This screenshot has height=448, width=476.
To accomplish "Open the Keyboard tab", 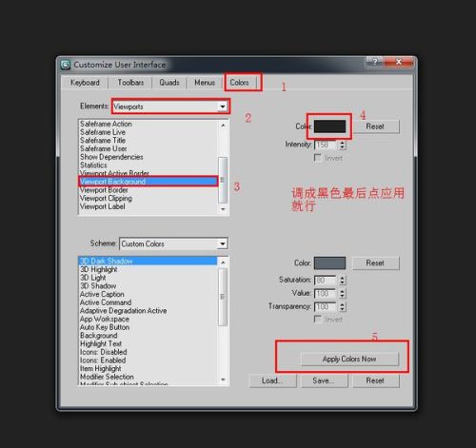I will (x=85, y=83).
